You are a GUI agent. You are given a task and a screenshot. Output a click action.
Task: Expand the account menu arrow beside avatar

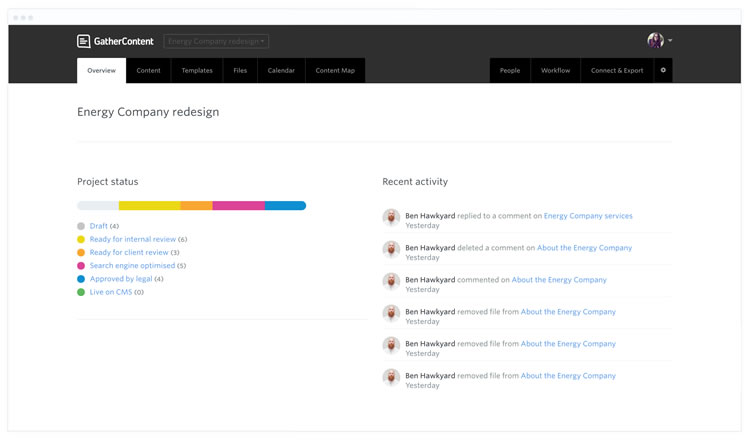point(670,41)
